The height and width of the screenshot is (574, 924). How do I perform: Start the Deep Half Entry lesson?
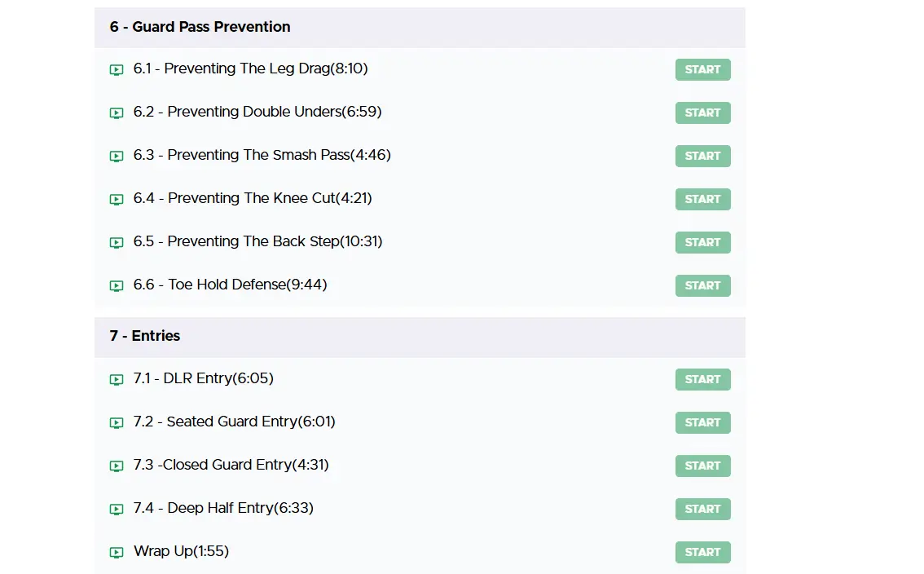tap(702, 510)
